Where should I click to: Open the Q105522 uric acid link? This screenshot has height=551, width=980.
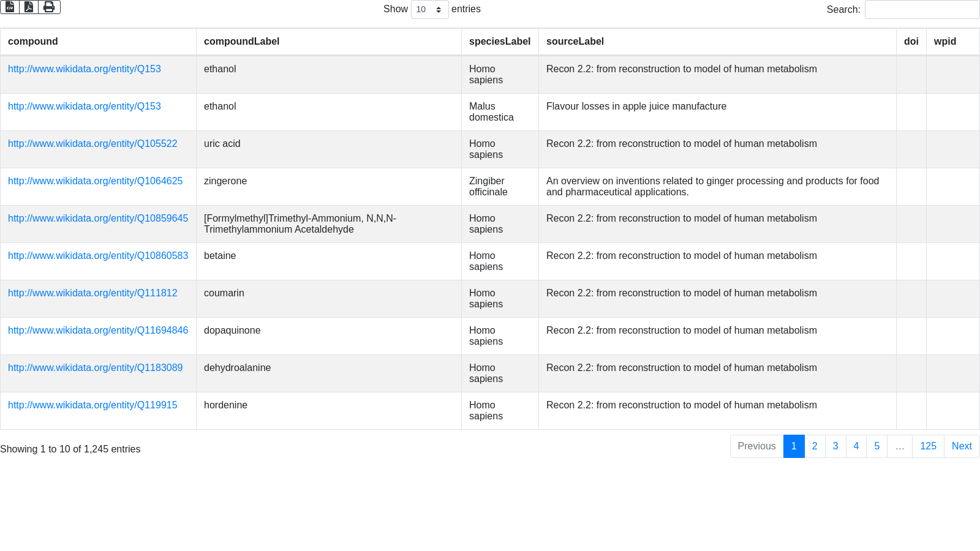coord(92,144)
